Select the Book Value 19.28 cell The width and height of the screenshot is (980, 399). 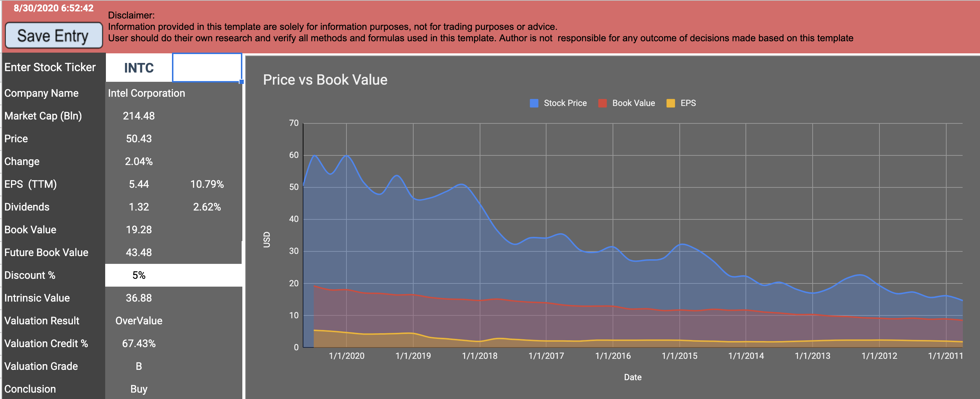tap(139, 230)
